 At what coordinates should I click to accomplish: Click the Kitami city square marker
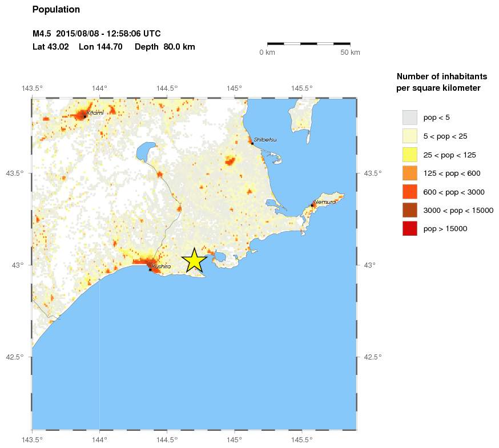coord(84,116)
